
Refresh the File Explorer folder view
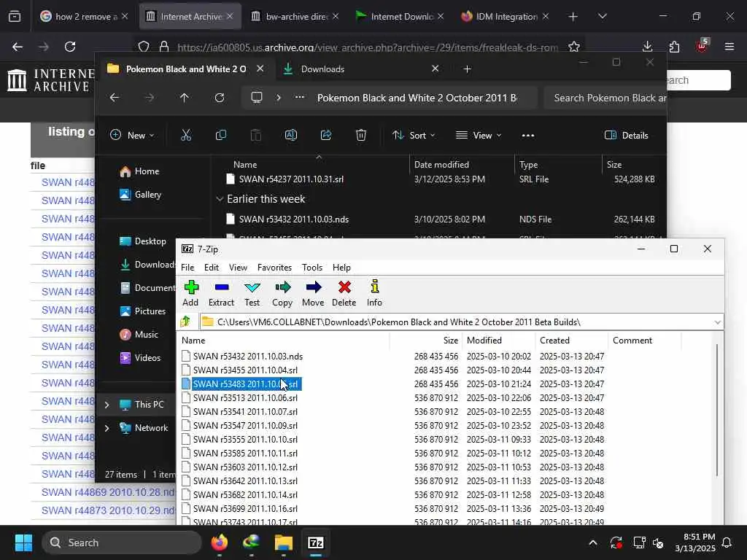pyautogui.click(x=220, y=98)
